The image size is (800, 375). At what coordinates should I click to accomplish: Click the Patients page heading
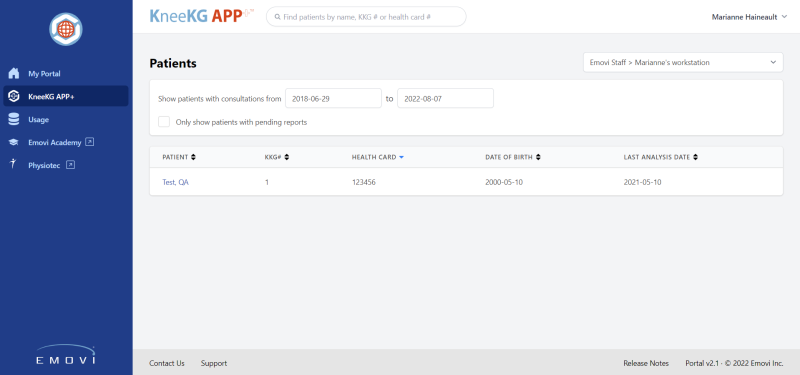[173, 63]
